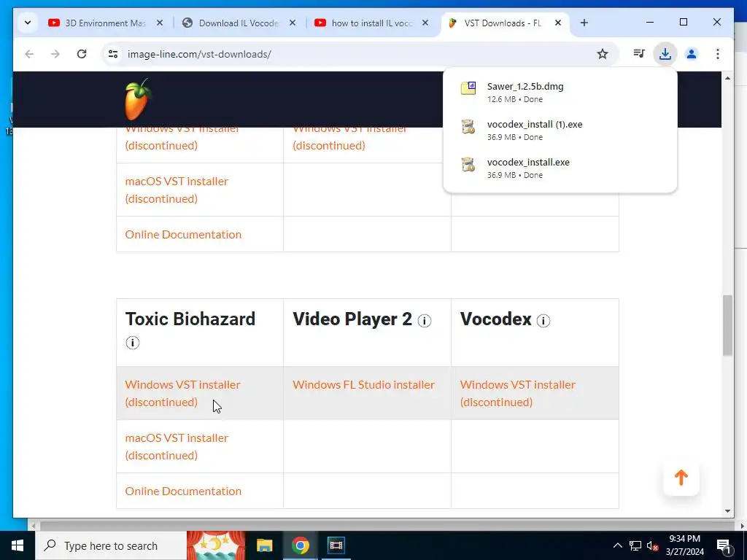Open Sawer_1.2.5b.dmg download entry

(560, 93)
